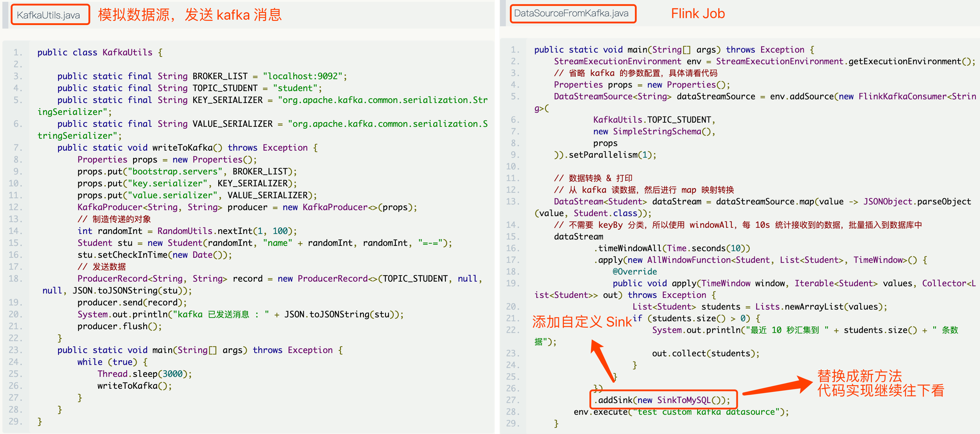
Task: Click KafkaUtils main(String[] args) signature on line 23
Action: tap(200, 350)
